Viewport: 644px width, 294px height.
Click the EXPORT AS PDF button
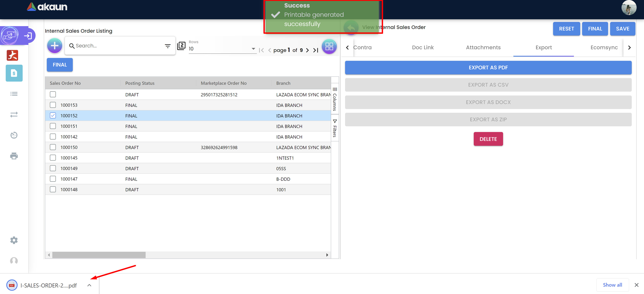click(488, 68)
